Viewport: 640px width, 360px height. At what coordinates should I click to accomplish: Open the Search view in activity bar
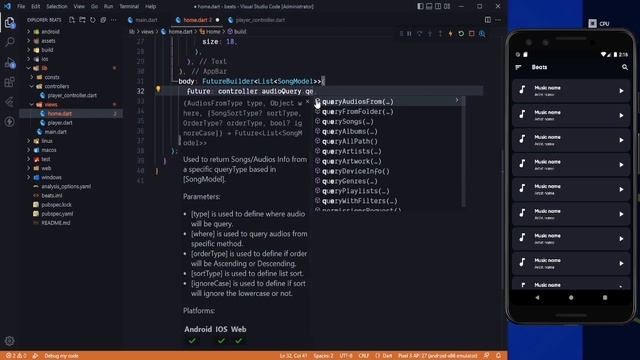pyautogui.click(x=9, y=42)
